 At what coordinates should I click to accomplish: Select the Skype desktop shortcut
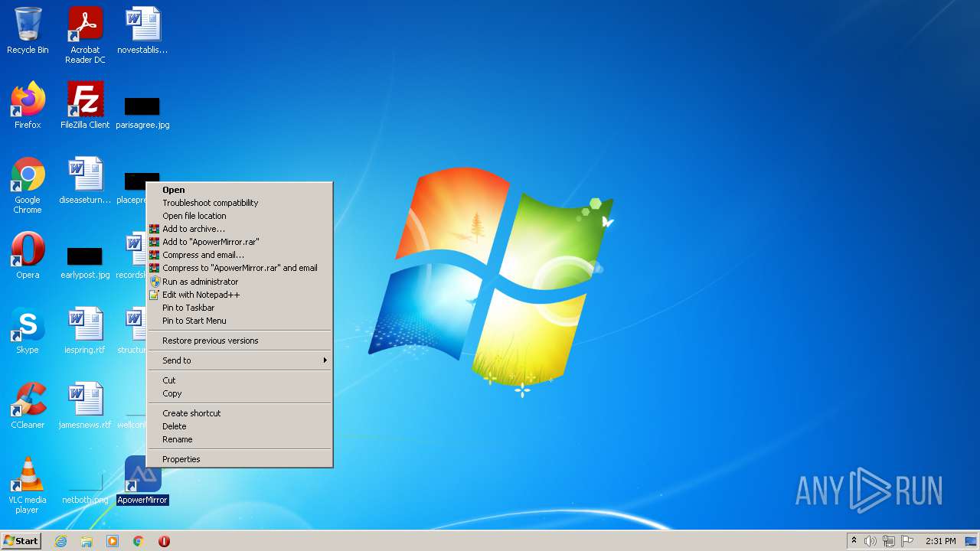[x=28, y=331]
